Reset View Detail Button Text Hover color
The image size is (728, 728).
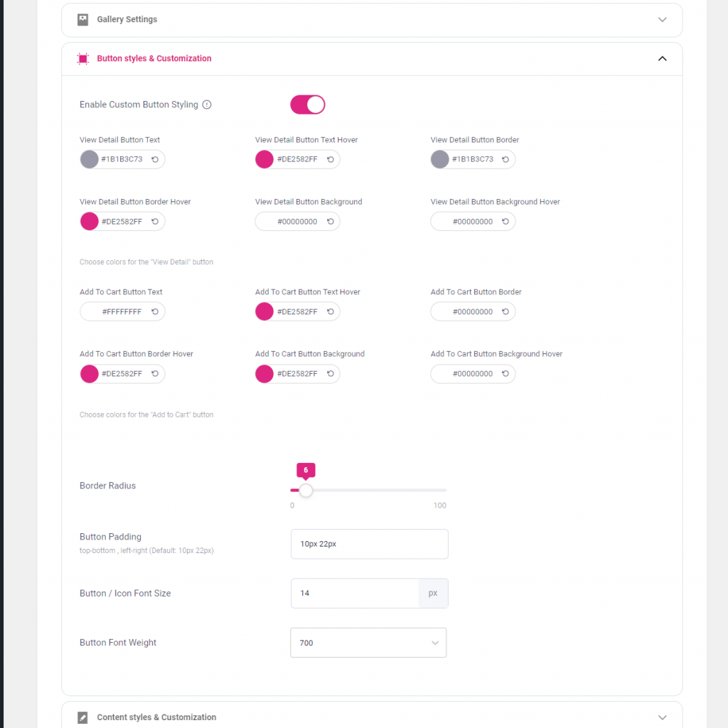click(331, 159)
